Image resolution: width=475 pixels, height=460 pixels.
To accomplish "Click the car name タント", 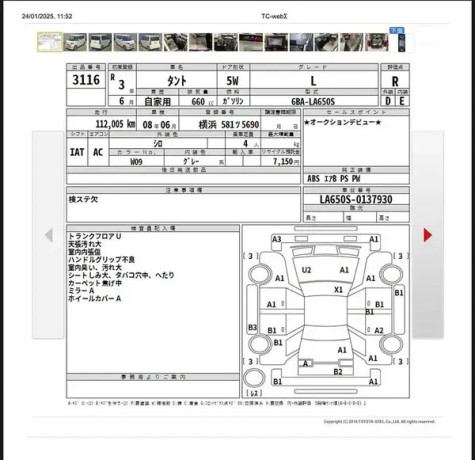I will point(177,81).
